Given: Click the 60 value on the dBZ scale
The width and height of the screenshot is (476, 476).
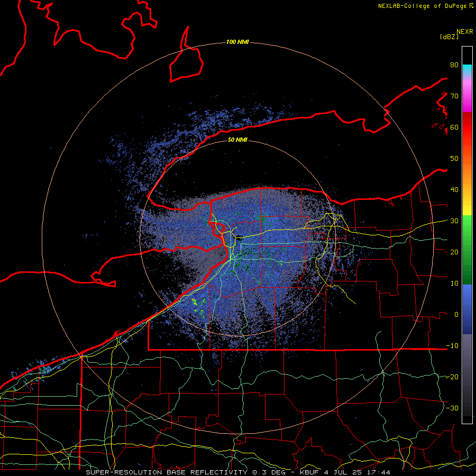Looking at the screenshot, I should [454, 127].
